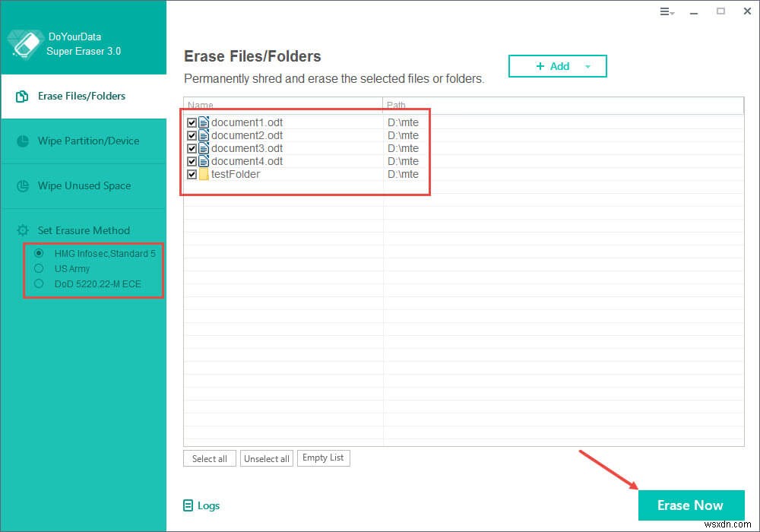This screenshot has height=532, width=760.
Task: Select the DoD 5220.22-M ECE method
Action: pos(39,283)
